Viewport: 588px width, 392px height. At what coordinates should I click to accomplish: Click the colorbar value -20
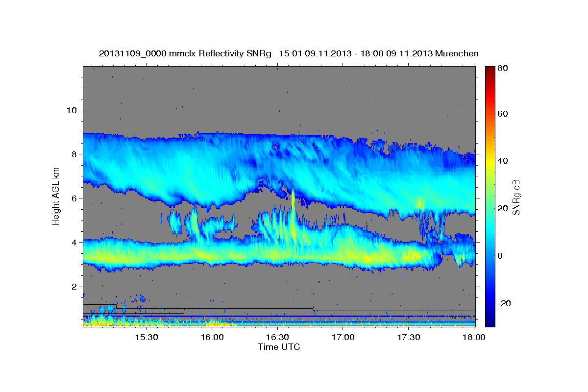click(505, 303)
